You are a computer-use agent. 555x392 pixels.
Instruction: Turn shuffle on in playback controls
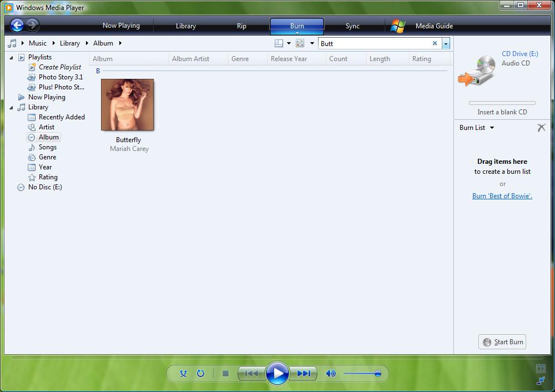pos(183,373)
